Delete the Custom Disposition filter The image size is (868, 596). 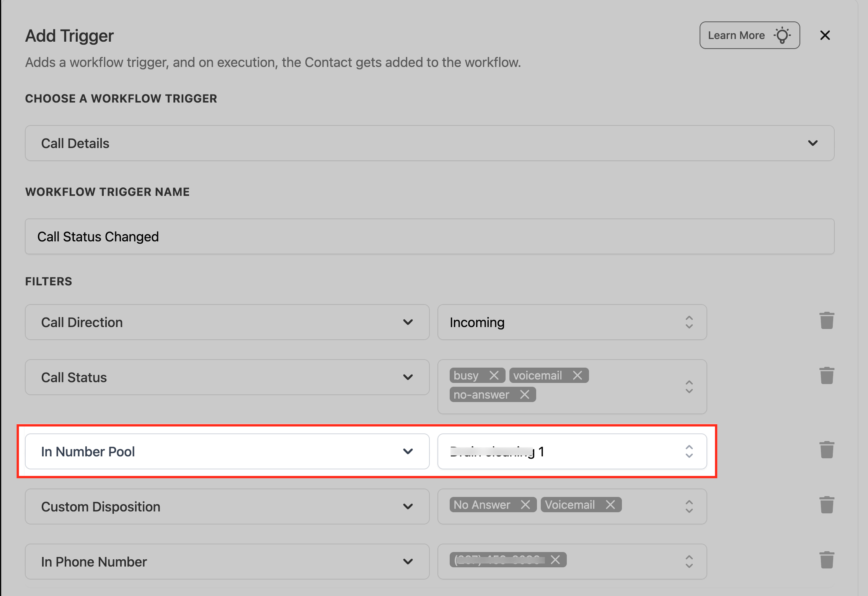(826, 505)
